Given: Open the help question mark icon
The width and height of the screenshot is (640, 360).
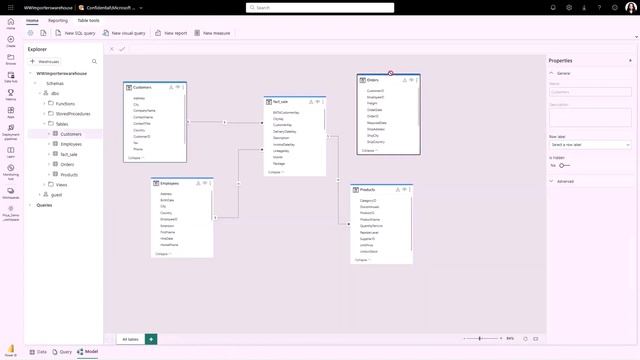Looking at the screenshot, I should pos(599,7).
